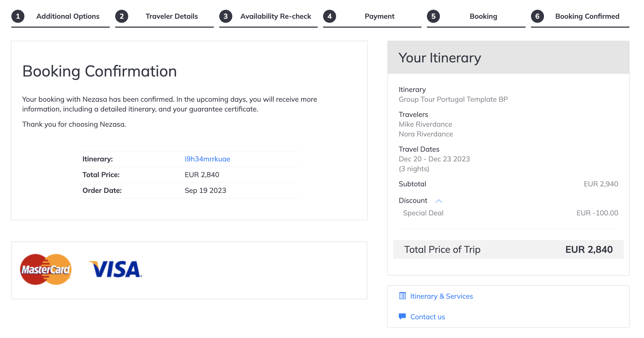Select the Availability Re-check step
The height and width of the screenshot is (338, 644).
[276, 16]
